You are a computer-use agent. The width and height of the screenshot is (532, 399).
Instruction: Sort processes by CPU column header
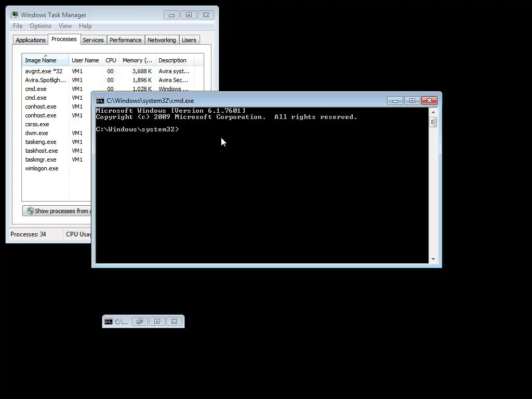point(111,60)
